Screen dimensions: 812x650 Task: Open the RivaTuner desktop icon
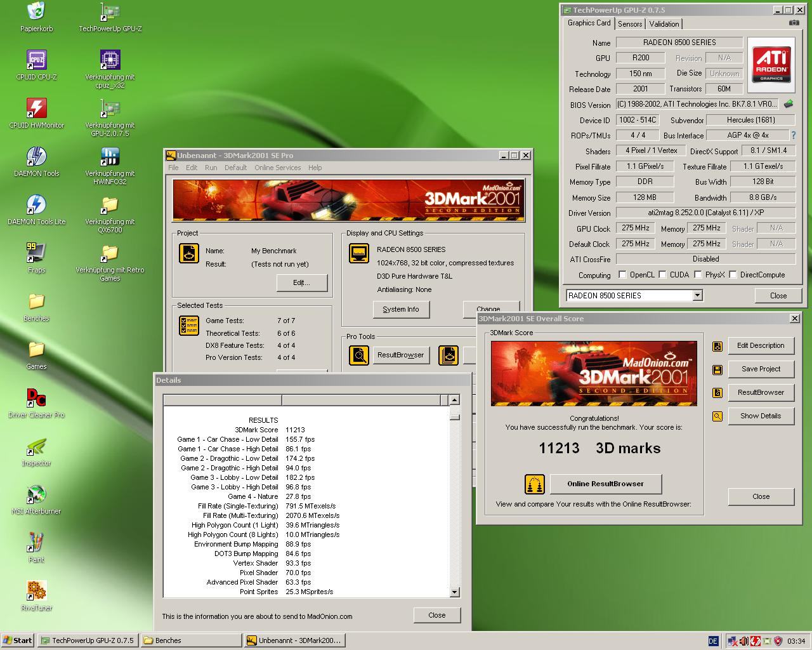click(36, 591)
